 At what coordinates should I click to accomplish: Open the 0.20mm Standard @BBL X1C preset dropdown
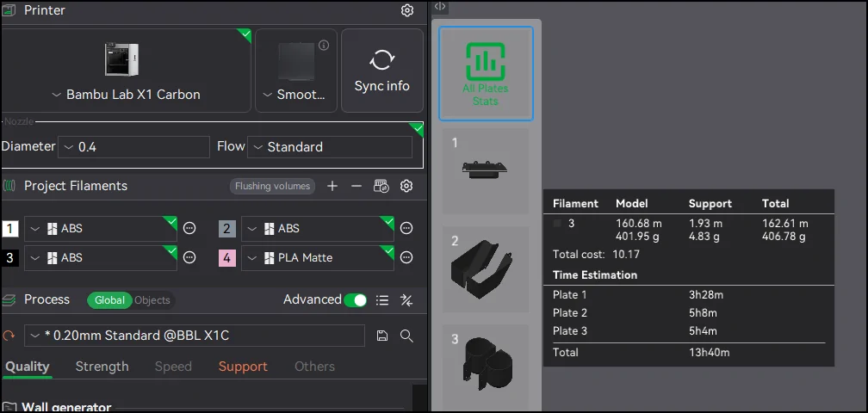point(195,336)
